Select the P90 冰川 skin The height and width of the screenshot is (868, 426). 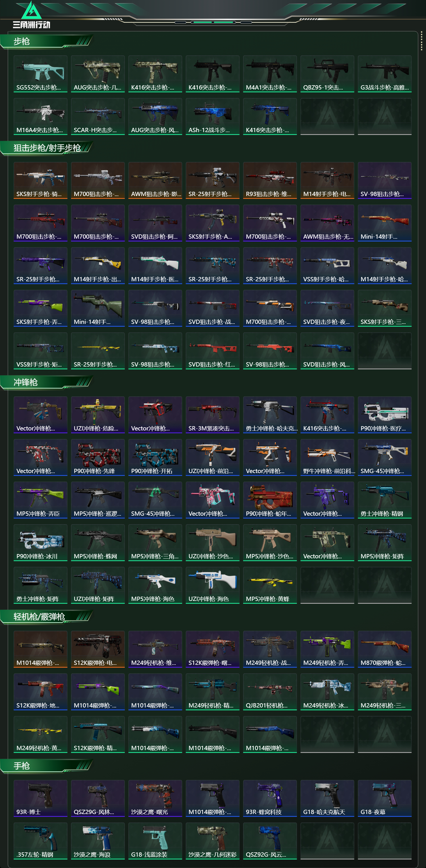point(40,542)
